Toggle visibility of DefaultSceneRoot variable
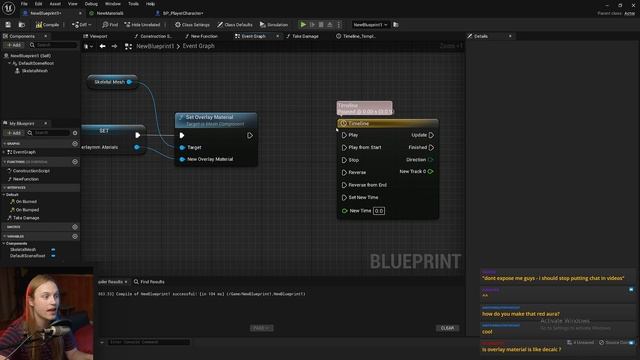Image resolution: width=640 pixels, height=360 pixels. [x=53, y=256]
